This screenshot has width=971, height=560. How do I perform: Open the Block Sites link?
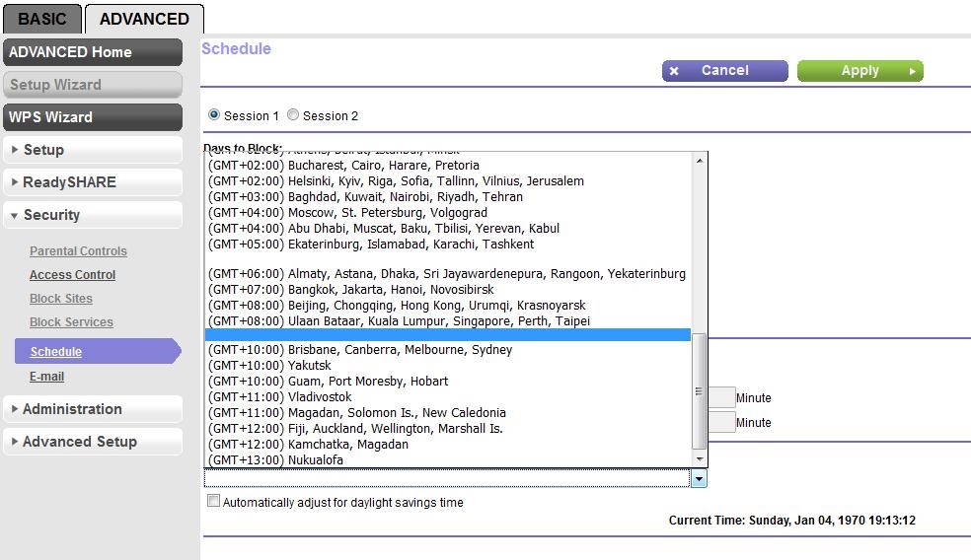point(61,299)
